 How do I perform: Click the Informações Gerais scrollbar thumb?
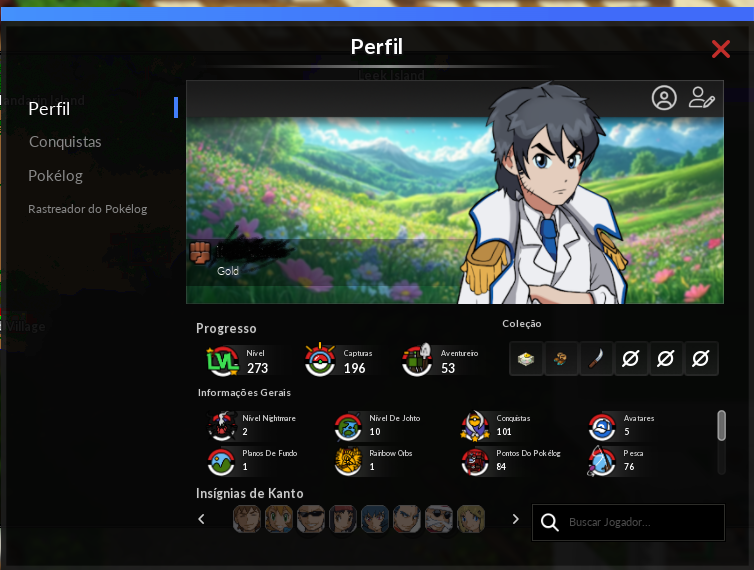point(721,425)
